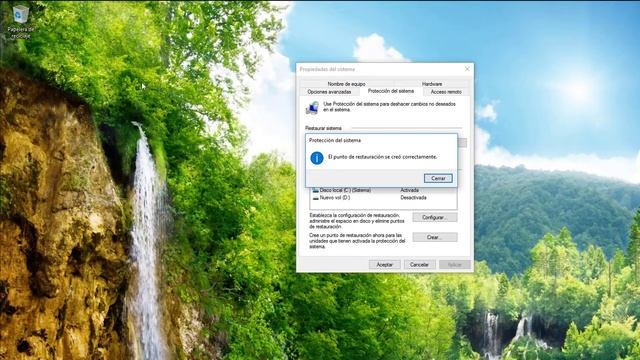Open the Acceso remoto tab

(446, 92)
